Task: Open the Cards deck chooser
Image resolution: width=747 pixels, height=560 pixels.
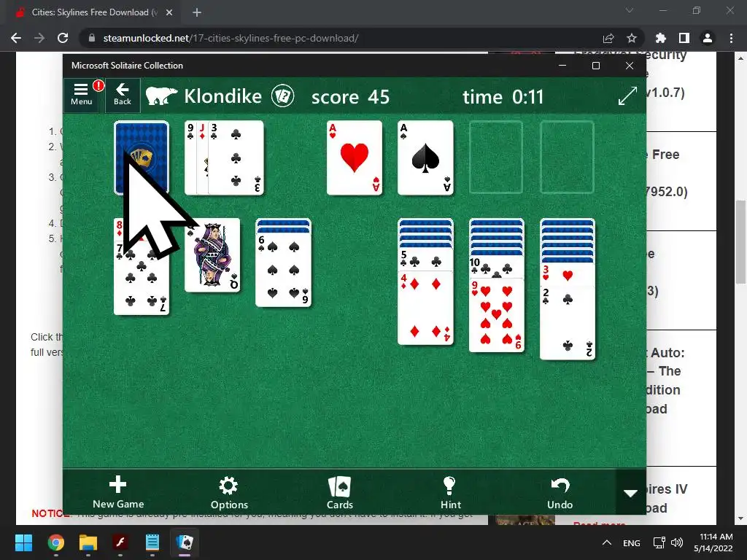Action: (340, 492)
